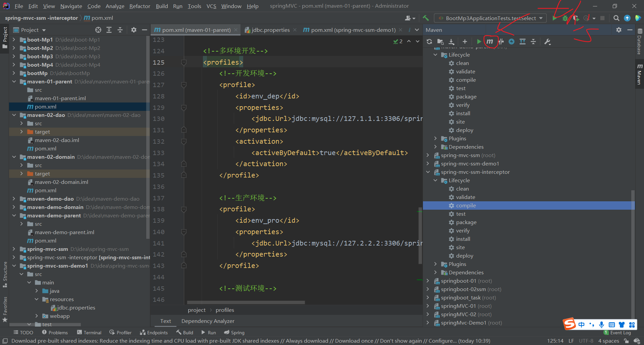644x345 pixels.
Task: Open Search Everywhere magnifier
Action: pyautogui.click(x=616, y=18)
